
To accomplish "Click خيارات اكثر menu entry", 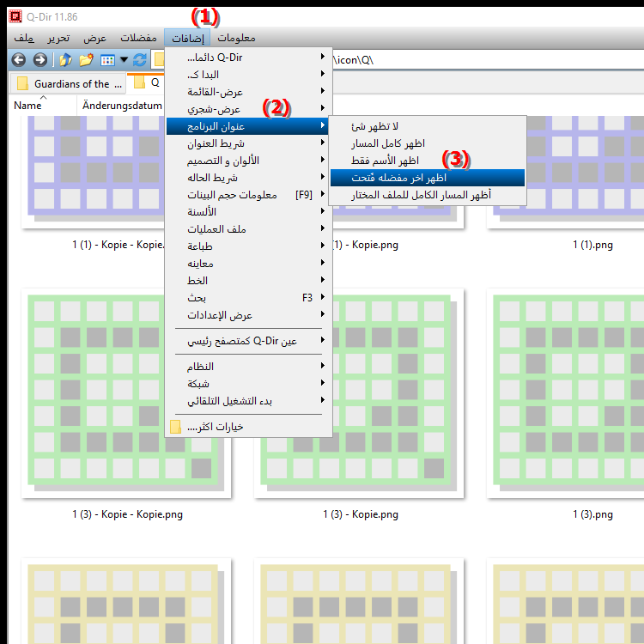I will (248, 427).
